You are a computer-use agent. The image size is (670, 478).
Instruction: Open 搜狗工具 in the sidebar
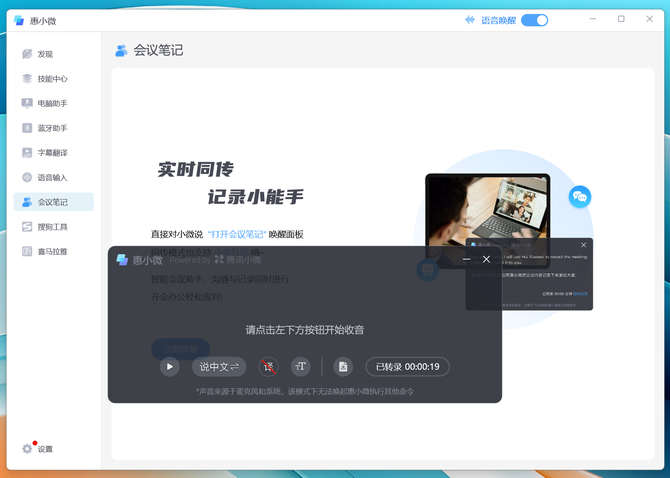44,227
